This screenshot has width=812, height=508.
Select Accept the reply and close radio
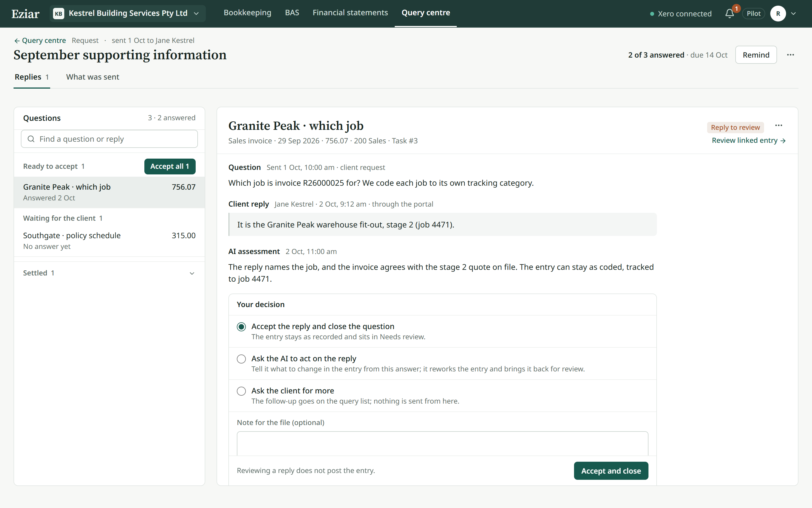coord(241,327)
